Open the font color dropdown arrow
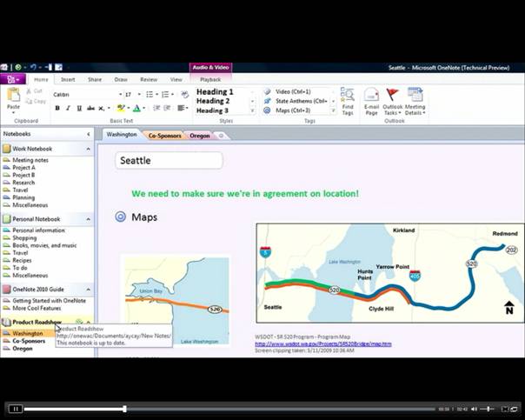The width and height of the screenshot is (525, 420). 144,108
